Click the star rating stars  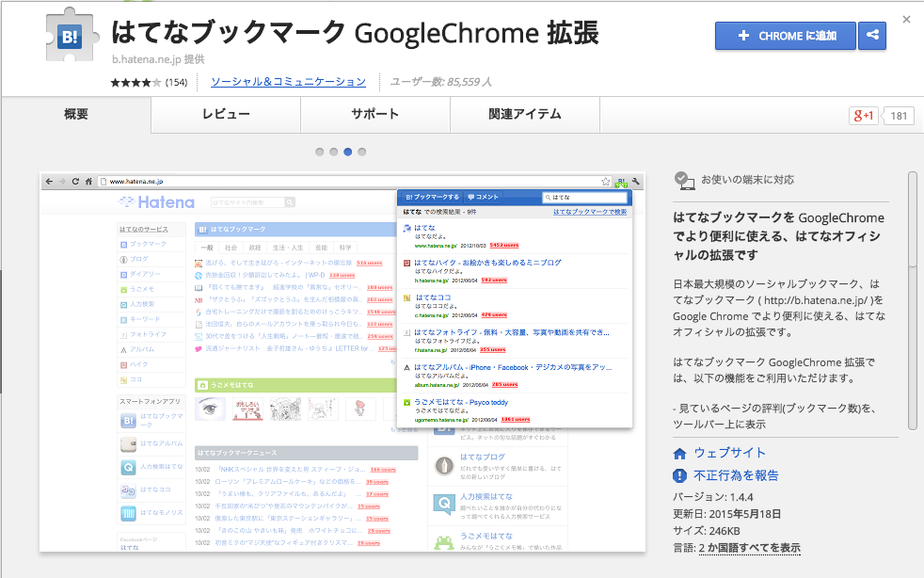click(135, 83)
